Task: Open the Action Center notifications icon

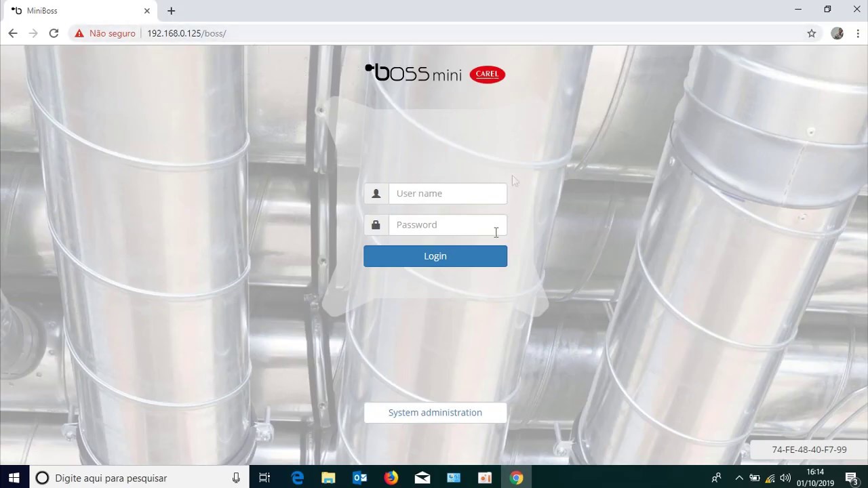Action: tap(852, 478)
